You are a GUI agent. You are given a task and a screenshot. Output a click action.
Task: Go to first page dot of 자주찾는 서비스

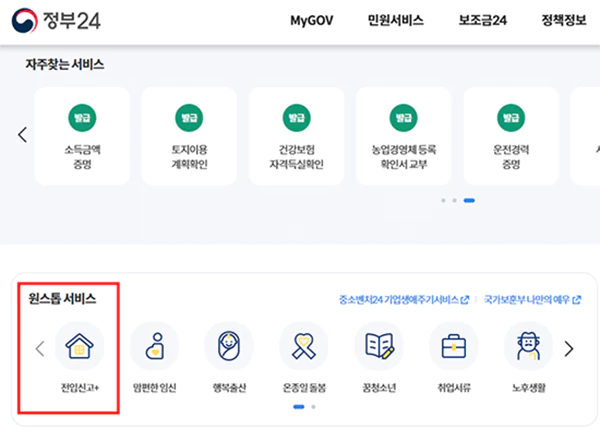click(x=443, y=200)
